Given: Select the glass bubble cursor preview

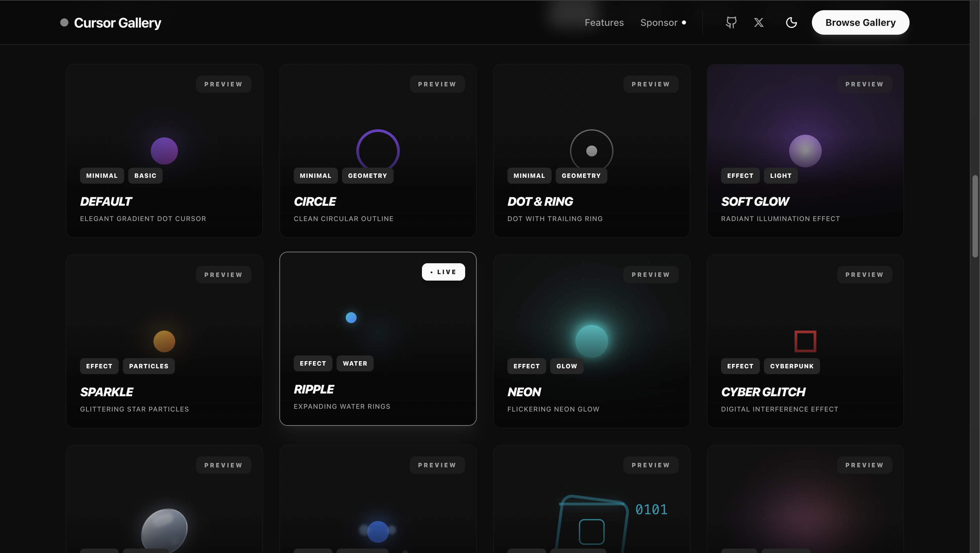Looking at the screenshot, I should [164, 530].
